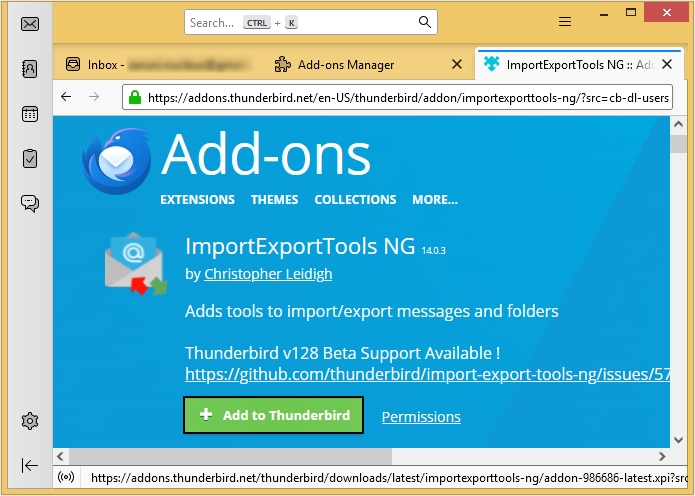The image size is (695, 496).
Task: Close the ImportExportTools NG tab
Action: pos(667,65)
